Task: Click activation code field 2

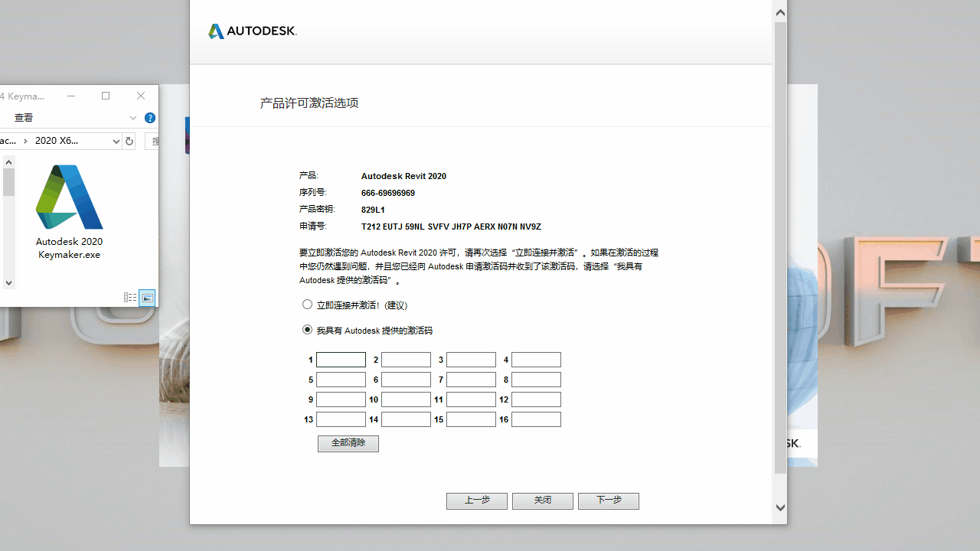Action: [407, 360]
